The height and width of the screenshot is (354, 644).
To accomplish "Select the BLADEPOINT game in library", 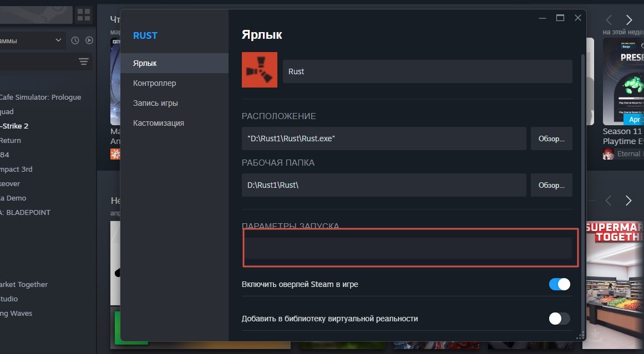I will (x=26, y=213).
